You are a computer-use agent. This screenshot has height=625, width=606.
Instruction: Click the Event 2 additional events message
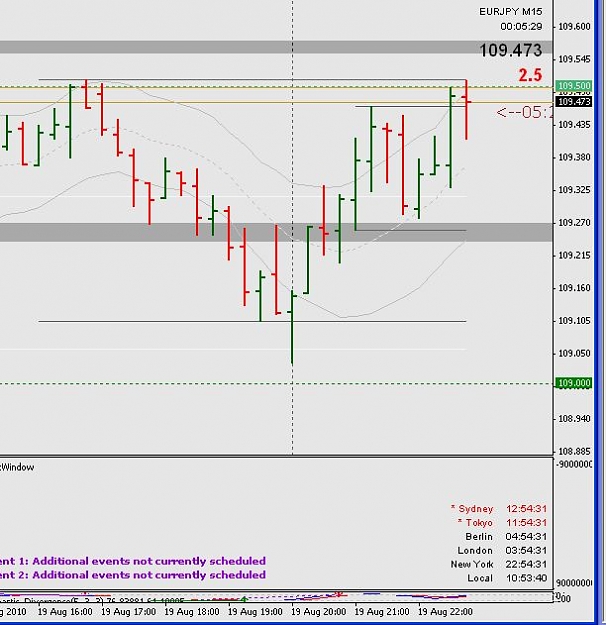pos(133,575)
